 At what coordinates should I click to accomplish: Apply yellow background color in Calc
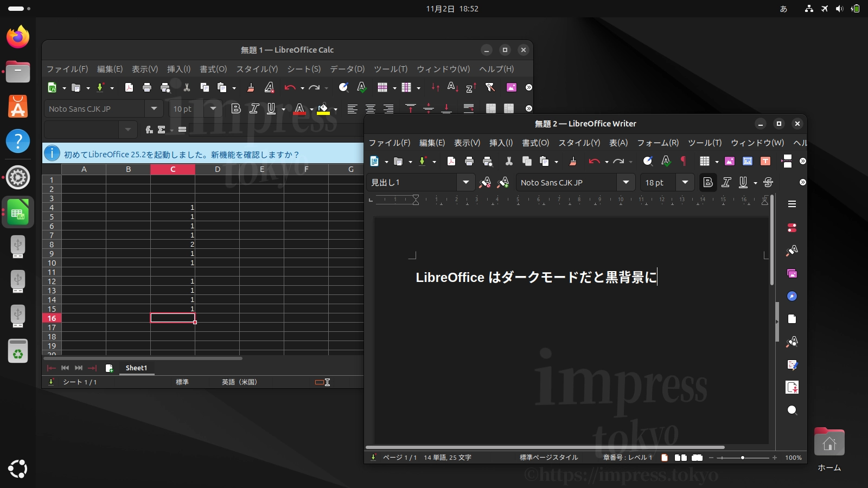pos(323,109)
